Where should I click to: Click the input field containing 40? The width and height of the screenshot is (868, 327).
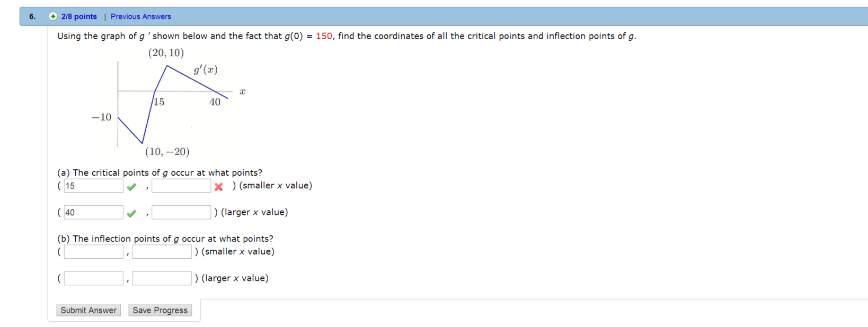click(x=93, y=212)
